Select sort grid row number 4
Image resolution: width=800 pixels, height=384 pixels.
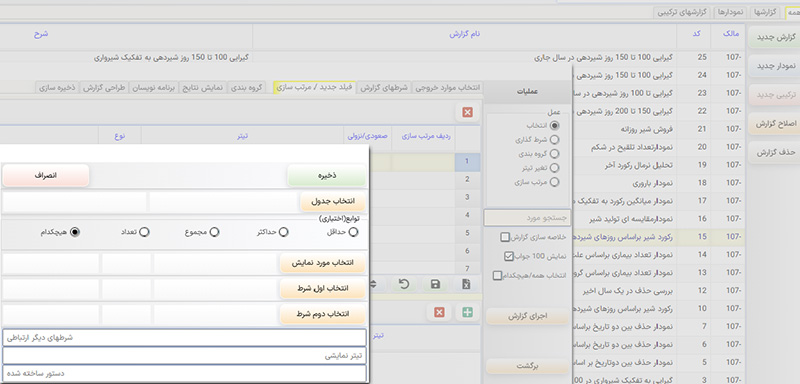(x=466, y=215)
